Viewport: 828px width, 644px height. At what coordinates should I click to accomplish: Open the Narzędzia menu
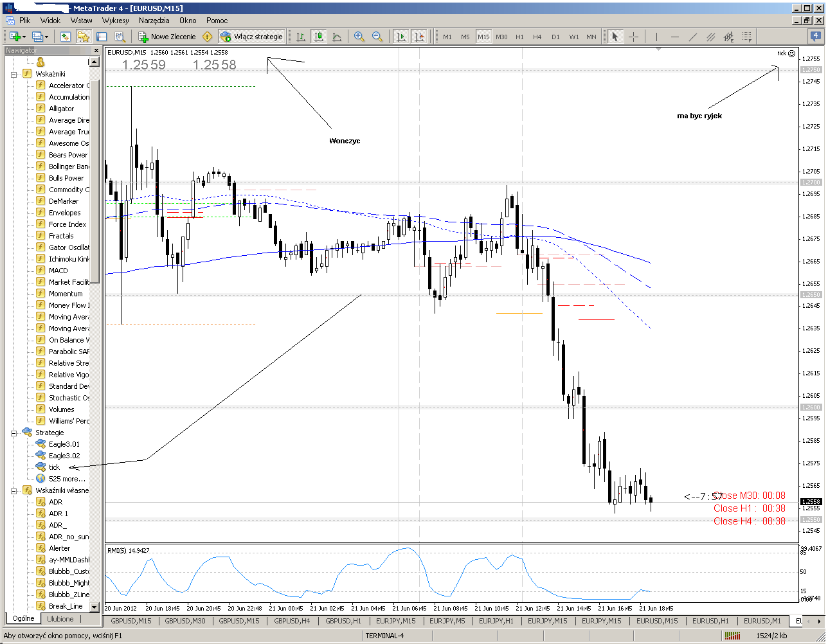coord(154,21)
